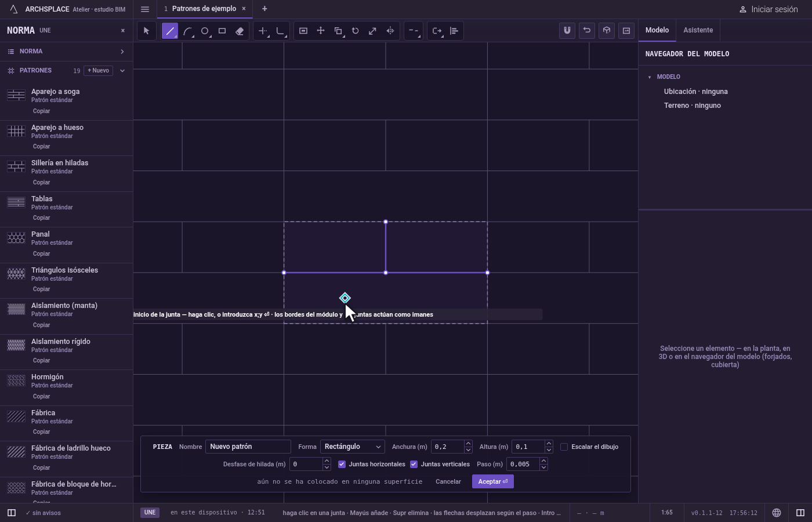Click the trim/extend crosshair tool
This screenshot has height=522, width=812.
coord(263,31)
